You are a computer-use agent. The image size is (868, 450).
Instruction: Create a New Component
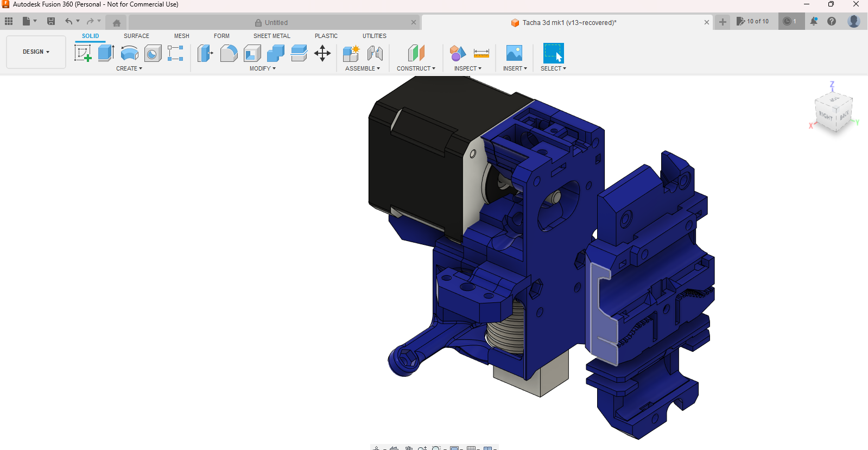351,53
